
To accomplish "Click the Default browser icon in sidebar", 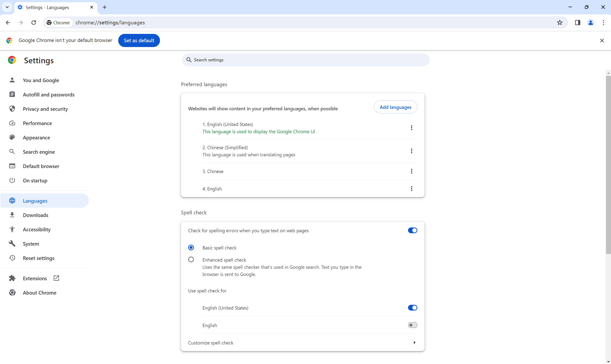I will pyautogui.click(x=12, y=166).
